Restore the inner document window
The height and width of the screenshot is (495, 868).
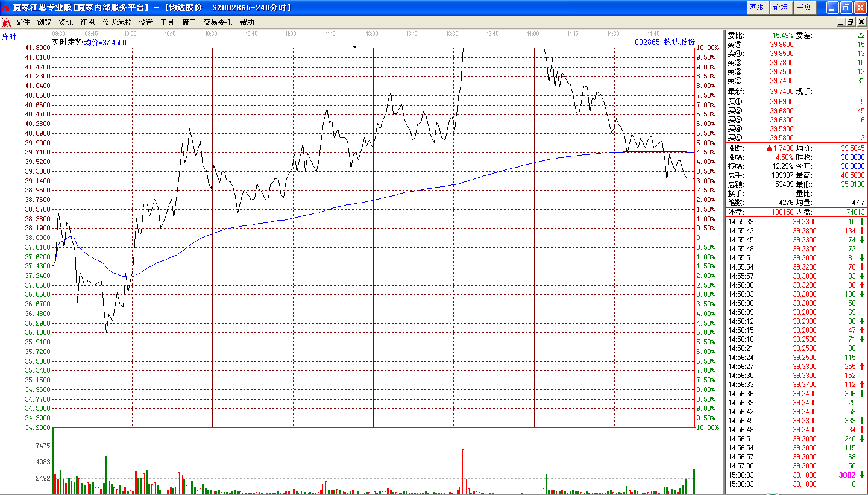pyautogui.click(x=851, y=22)
